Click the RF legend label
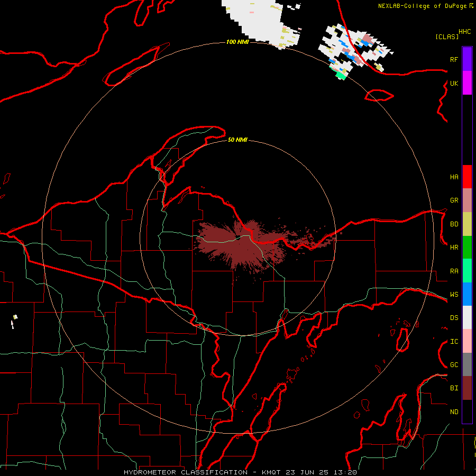Viewport: 476px width, 476px height. pos(454,59)
